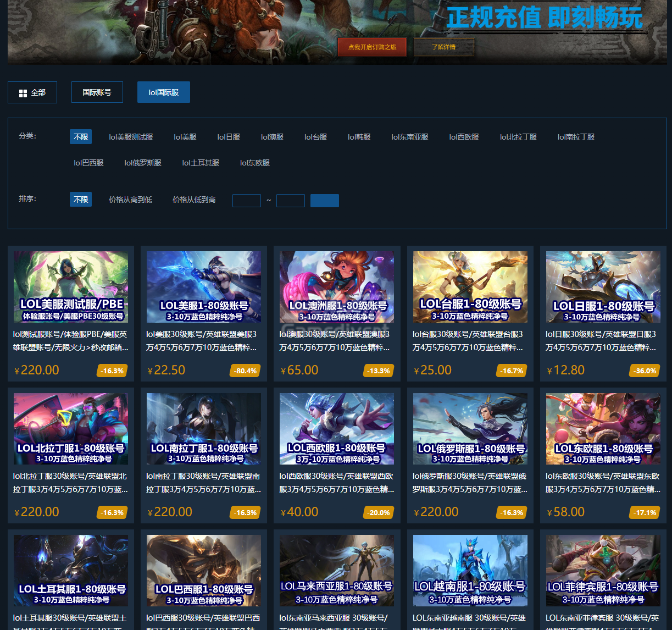Filter by lol俄罗斯服 category
Image resolution: width=672 pixels, height=630 pixels.
point(143,163)
